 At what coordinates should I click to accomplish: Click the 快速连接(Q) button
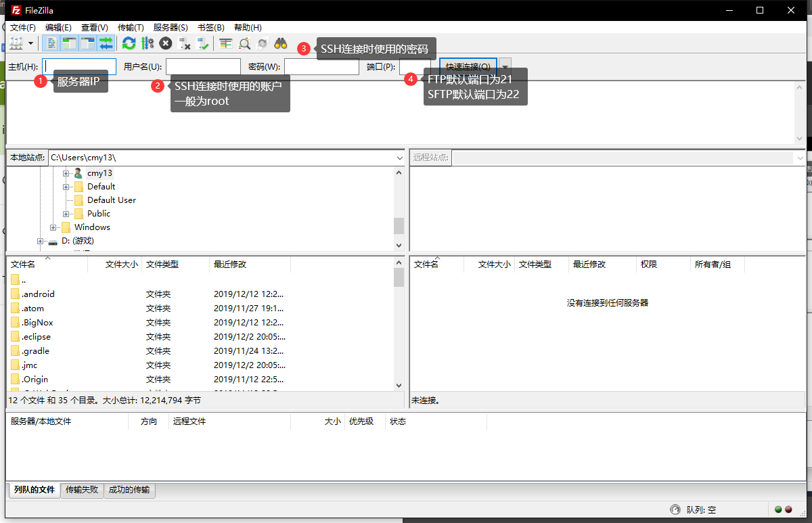pyautogui.click(x=468, y=66)
